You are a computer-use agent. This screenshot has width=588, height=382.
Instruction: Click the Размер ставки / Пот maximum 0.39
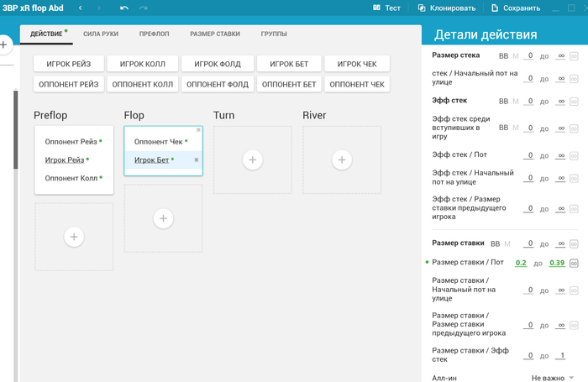click(557, 263)
